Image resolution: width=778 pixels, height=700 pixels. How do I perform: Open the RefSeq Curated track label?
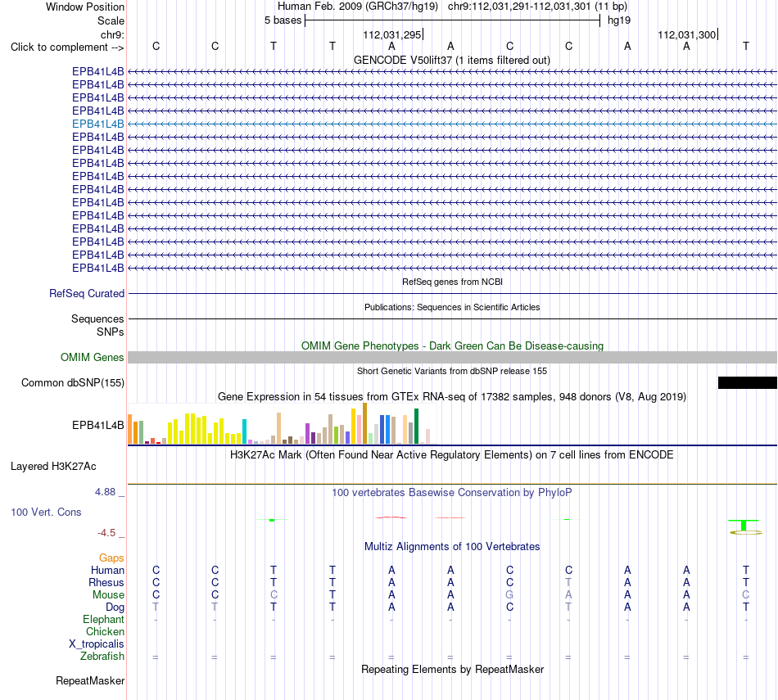click(87, 294)
